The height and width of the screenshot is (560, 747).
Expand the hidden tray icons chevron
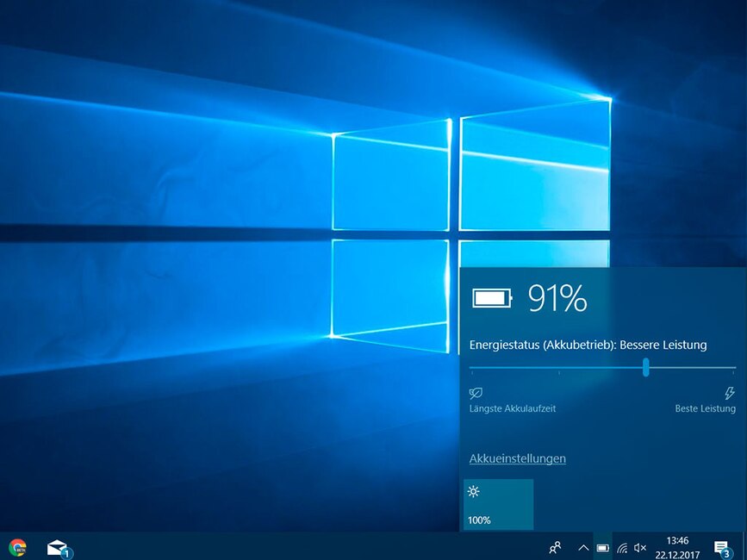tap(583, 547)
